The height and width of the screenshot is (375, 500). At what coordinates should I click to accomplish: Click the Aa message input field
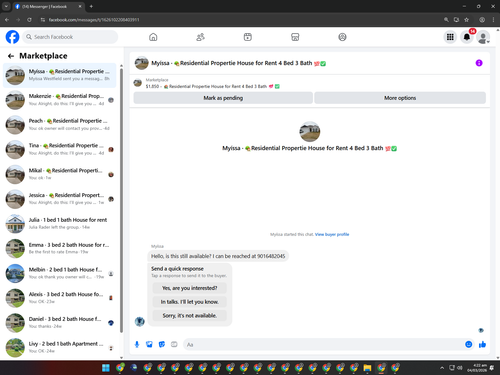coord(323,344)
